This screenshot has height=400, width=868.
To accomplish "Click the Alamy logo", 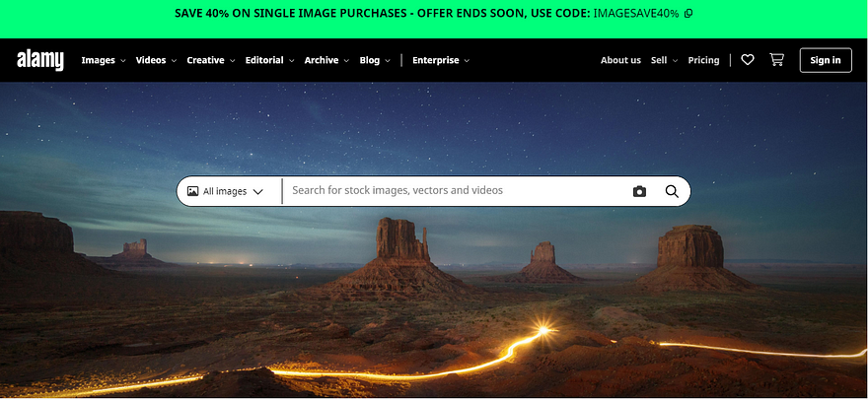I will click(39, 60).
